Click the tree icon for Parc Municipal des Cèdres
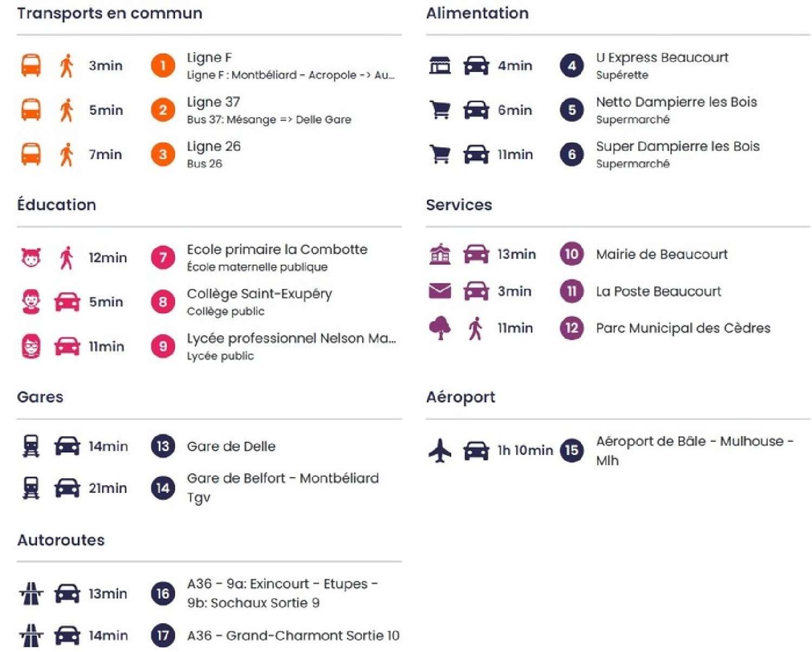The image size is (812, 652). (440, 328)
